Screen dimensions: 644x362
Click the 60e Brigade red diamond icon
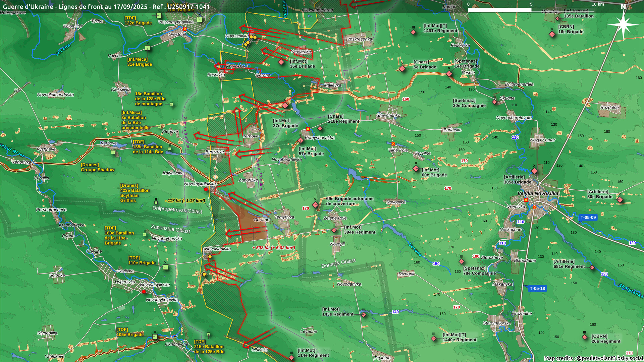pyautogui.click(x=416, y=169)
